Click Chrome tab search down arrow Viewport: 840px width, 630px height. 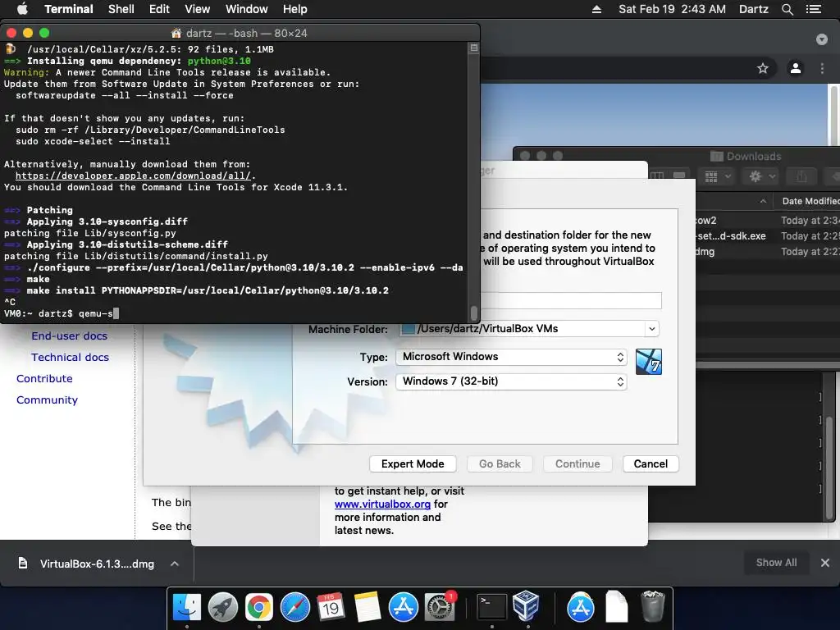pyautogui.click(x=822, y=39)
